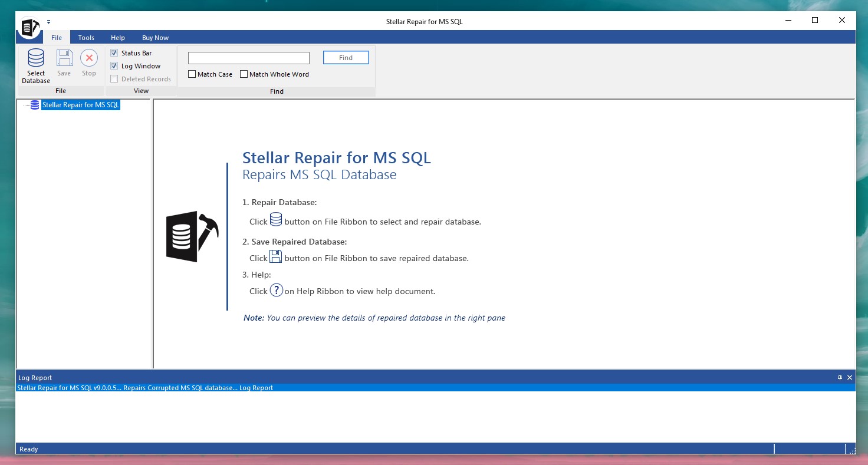Screen dimensions: 868x465
Task: Minimize the Stellar Repair window
Action: pyautogui.click(x=788, y=20)
